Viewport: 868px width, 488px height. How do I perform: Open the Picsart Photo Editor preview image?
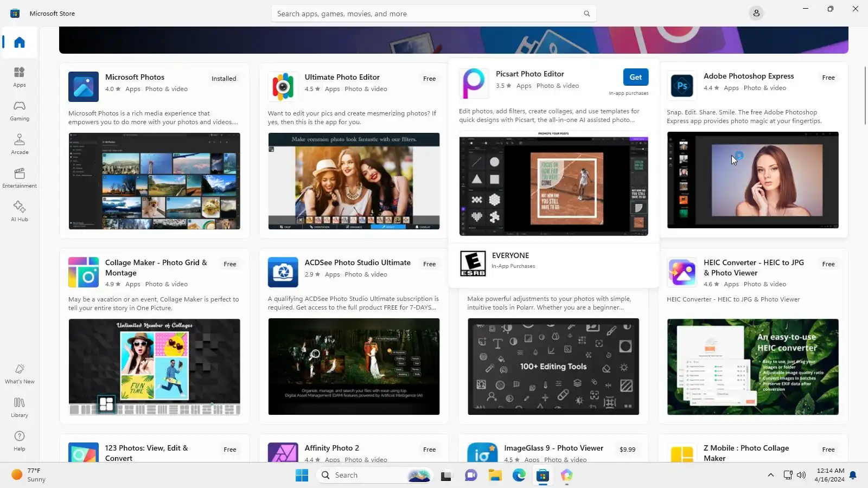point(553,183)
